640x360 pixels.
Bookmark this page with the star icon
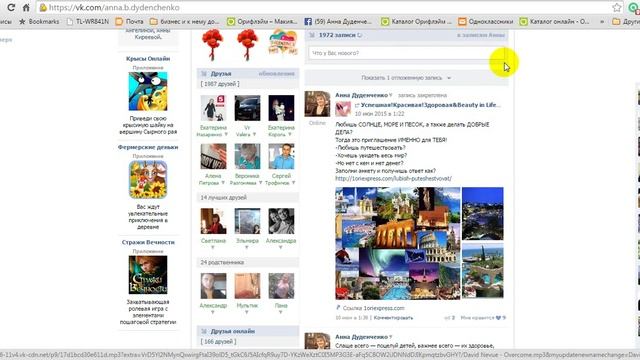617,7
